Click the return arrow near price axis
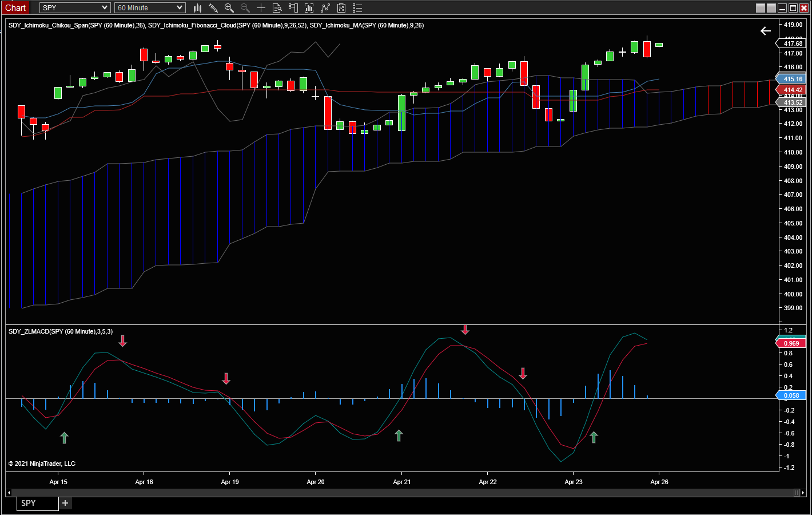The image size is (812, 515). point(766,31)
